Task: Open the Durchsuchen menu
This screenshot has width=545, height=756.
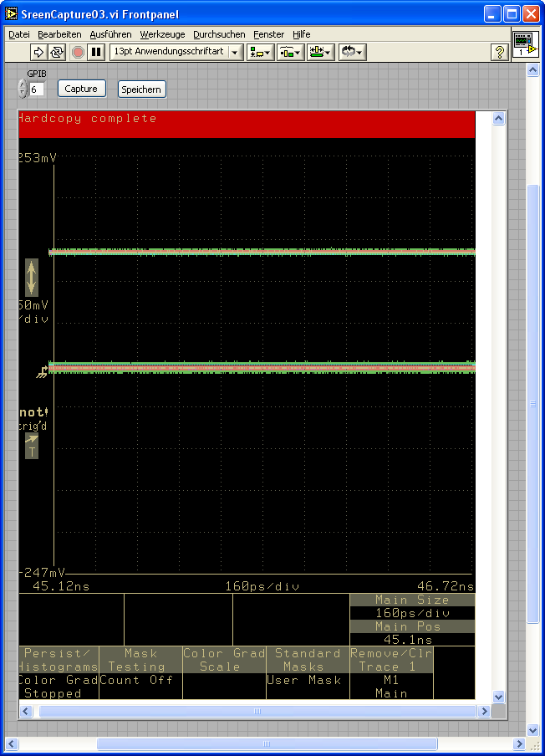Action: coord(219,34)
